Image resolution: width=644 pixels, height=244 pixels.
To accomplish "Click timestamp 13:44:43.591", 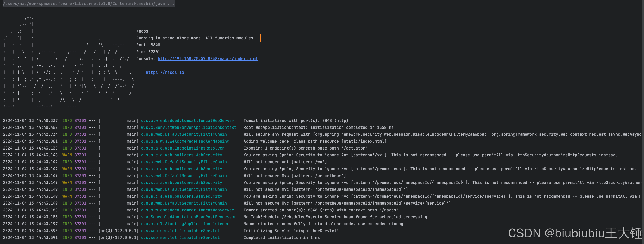I will (43, 238).
